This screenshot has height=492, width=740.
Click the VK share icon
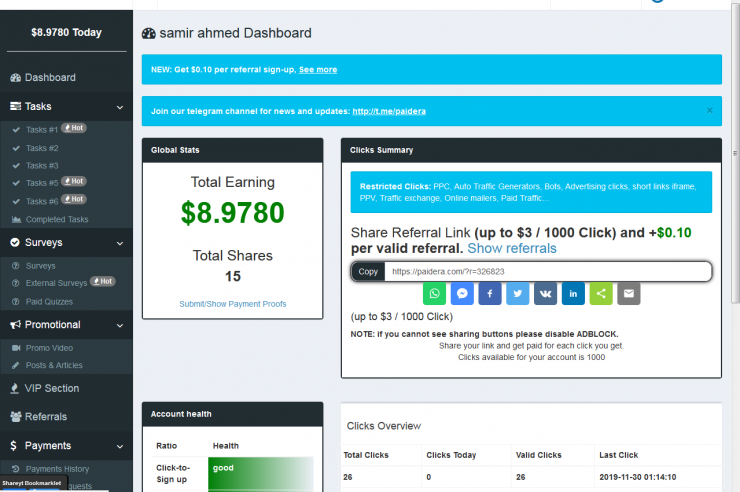[x=545, y=293]
